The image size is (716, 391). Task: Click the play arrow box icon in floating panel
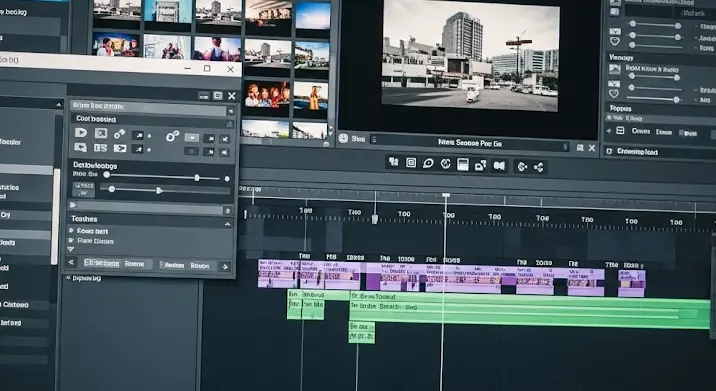click(x=120, y=148)
